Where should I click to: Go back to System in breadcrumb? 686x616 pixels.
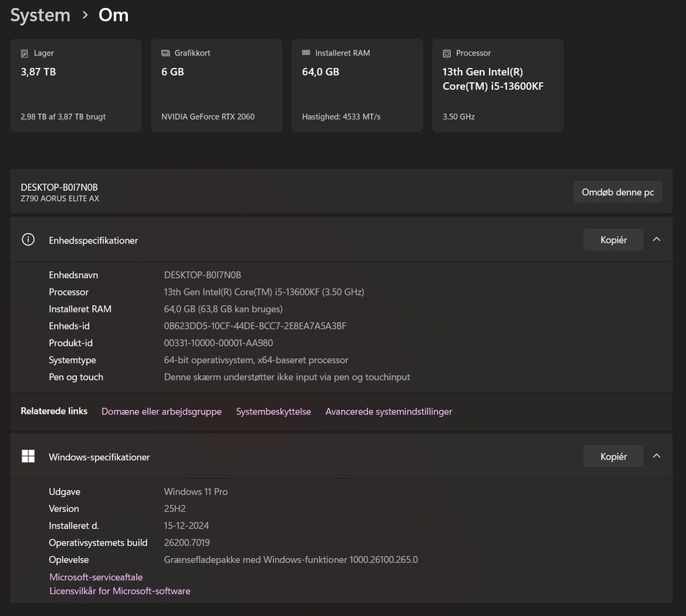click(x=40, y=15)
